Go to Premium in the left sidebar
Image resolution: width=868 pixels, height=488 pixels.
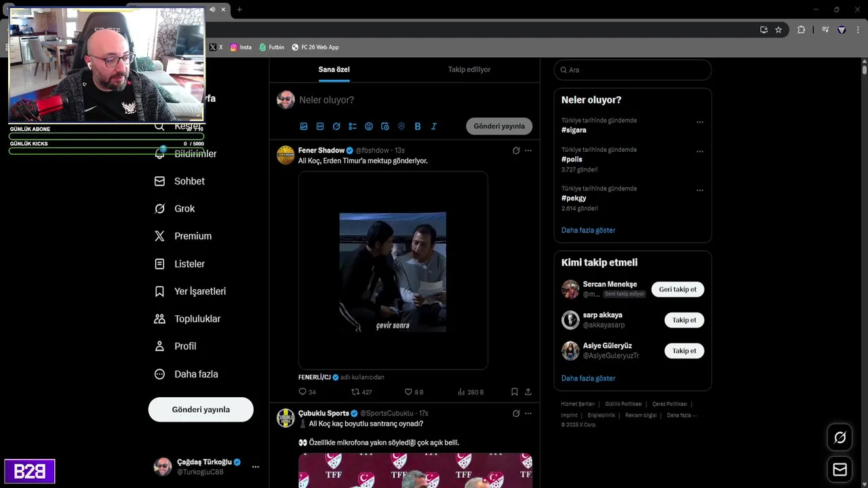coord(183,236)
